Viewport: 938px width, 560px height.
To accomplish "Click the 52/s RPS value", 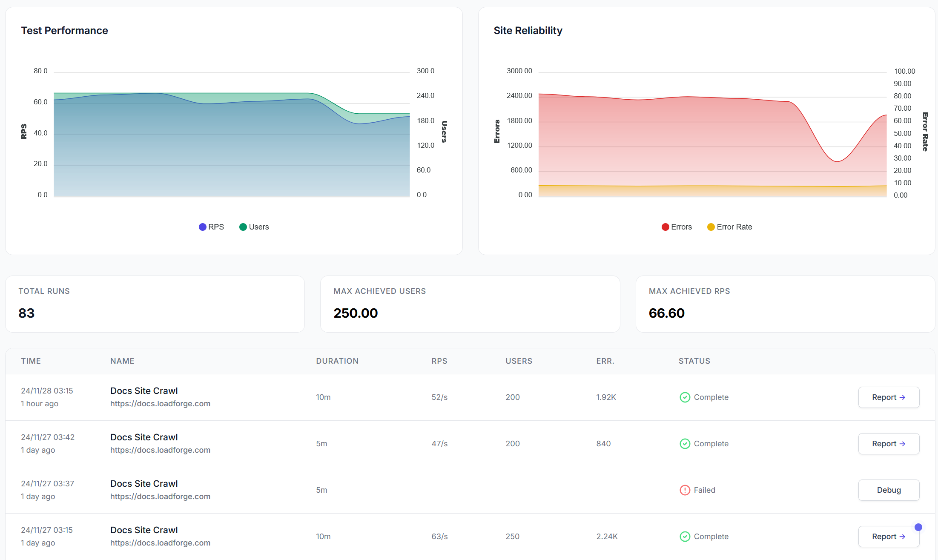I will [439, 397].
